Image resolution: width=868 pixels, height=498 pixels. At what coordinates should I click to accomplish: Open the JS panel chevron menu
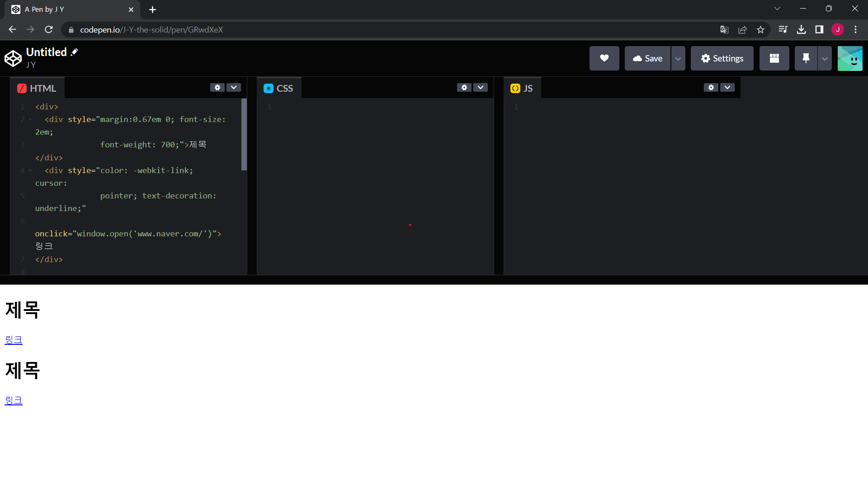point(727,88)
